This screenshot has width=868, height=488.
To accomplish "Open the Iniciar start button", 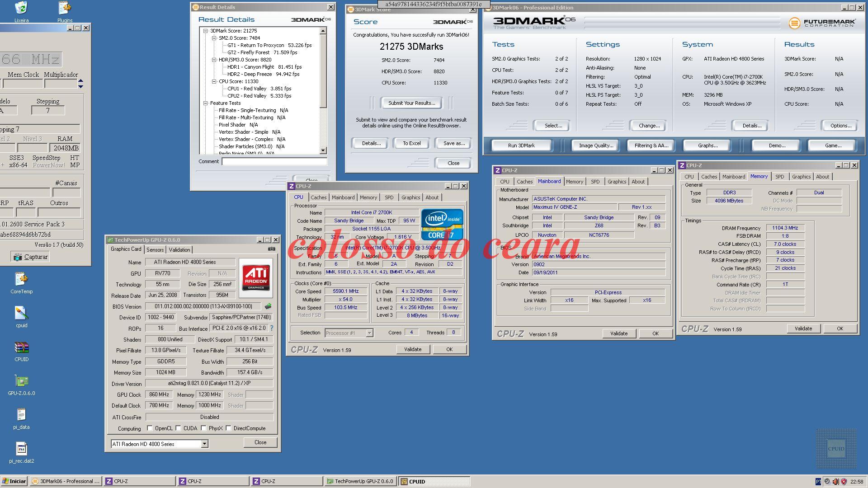I will 14,481.
